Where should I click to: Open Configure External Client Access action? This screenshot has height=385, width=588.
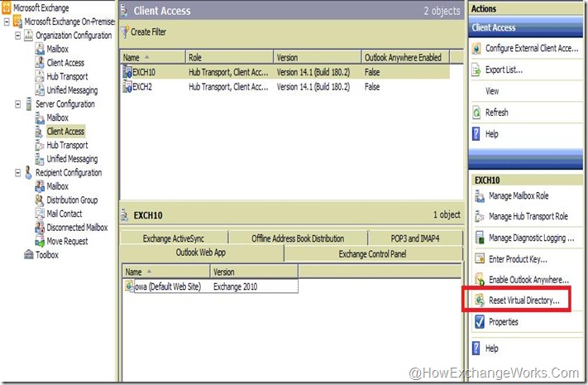click(x=532, y=48)
